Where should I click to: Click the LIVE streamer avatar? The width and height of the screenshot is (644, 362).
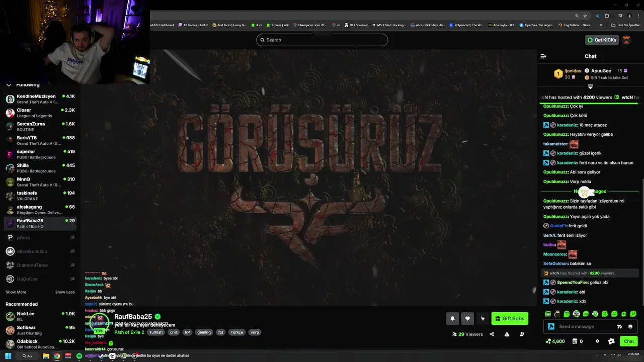pyautogui.click(x=99, y=322)
